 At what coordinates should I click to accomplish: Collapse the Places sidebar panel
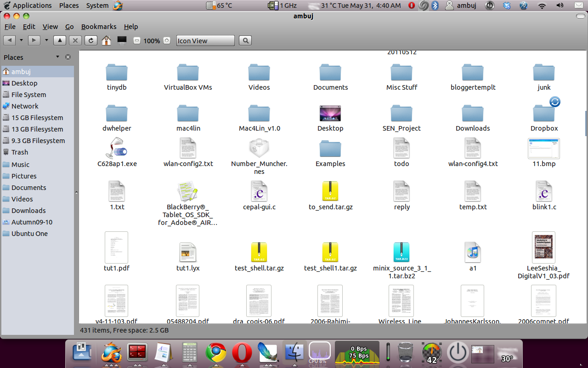68,57
